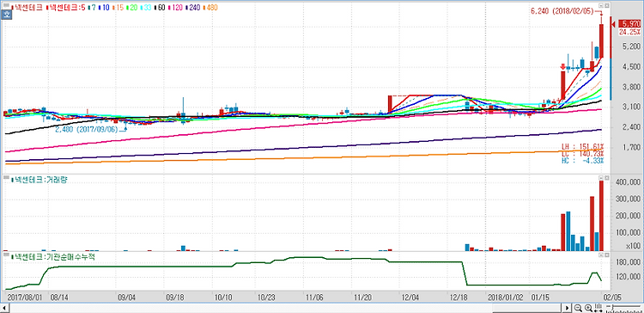Click the LH : 151.61% statistic
644x313 pixels.
point(583,147)
